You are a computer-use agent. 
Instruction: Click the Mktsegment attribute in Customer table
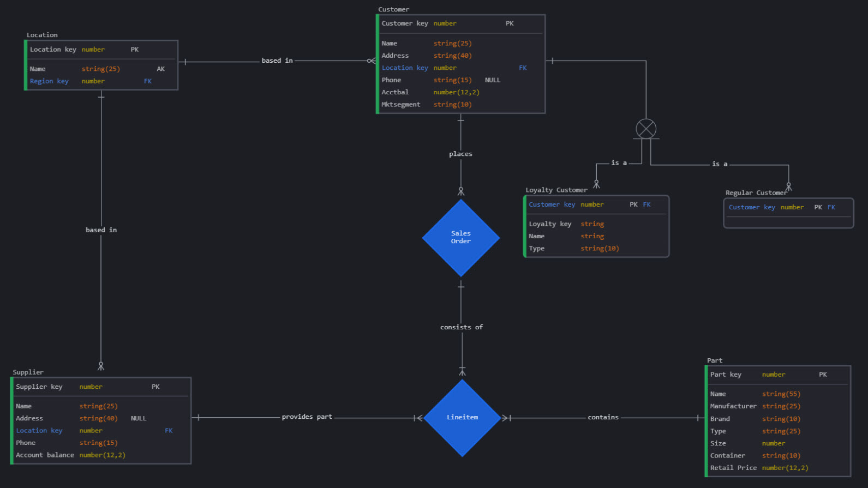pyautogui.click(x=401, y=105)
